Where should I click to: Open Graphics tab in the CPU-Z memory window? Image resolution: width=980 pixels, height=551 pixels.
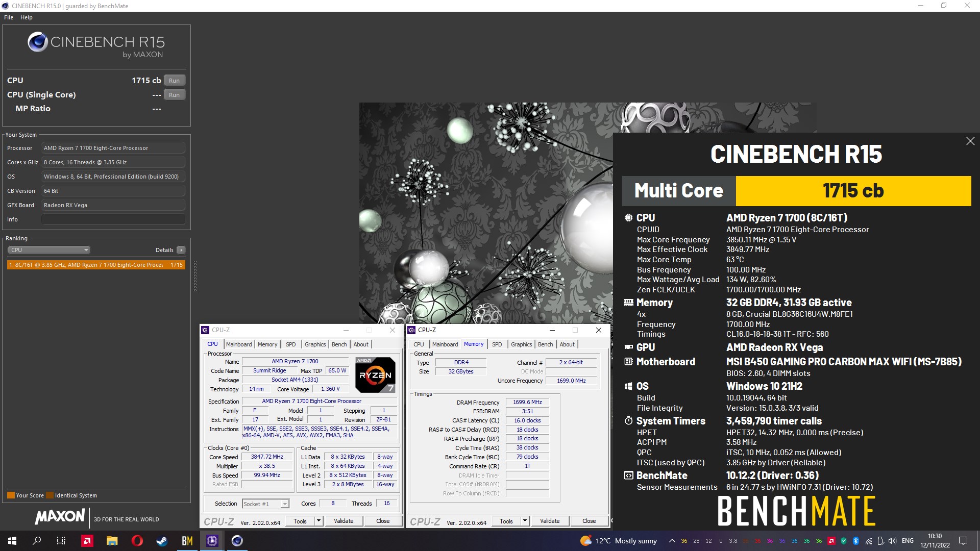point(521,344)
